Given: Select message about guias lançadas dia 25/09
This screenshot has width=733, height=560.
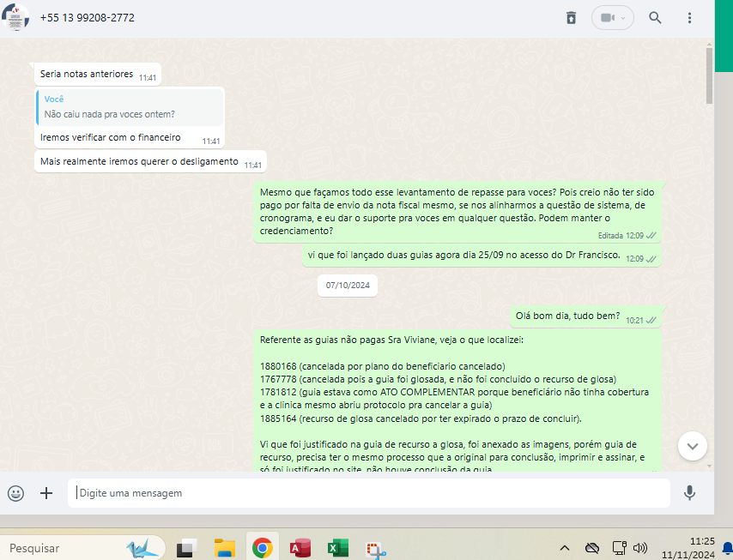Looking at the screenshot, I should pyautogui.click(x=482, y=256).
